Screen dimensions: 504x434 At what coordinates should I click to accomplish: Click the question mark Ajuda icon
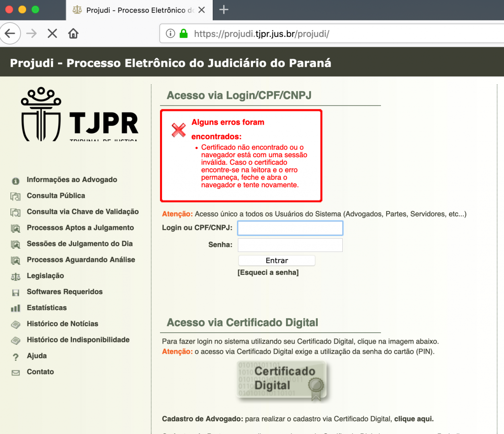tap(16, 357)
